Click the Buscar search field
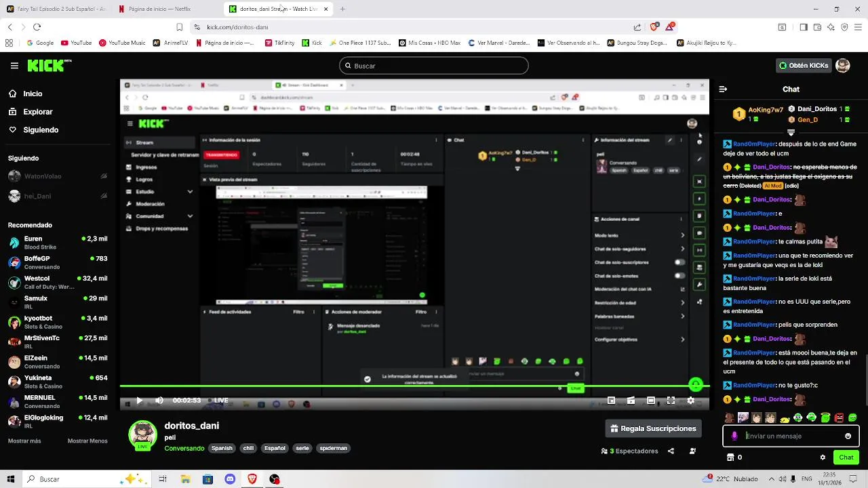 pos(434,66)
